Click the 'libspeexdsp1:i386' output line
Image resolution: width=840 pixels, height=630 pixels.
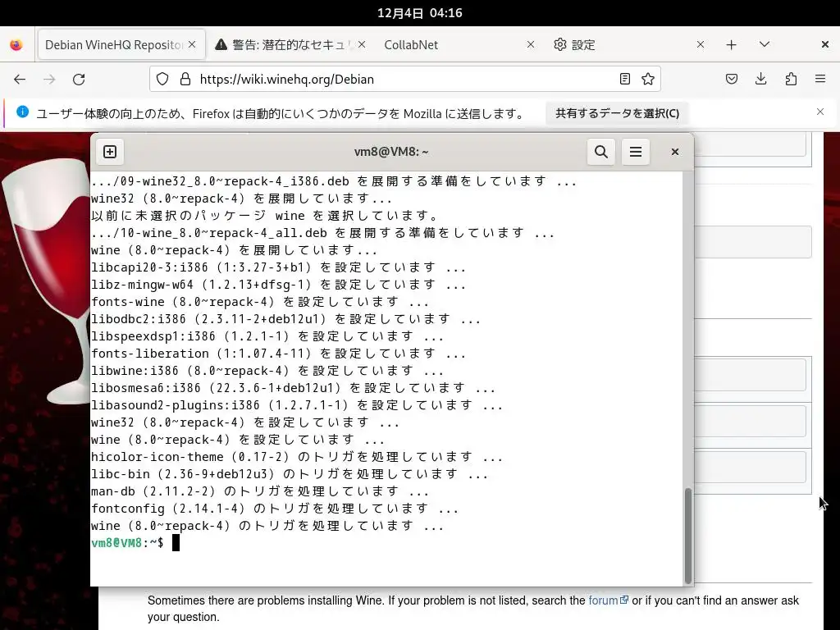point(267,336)
